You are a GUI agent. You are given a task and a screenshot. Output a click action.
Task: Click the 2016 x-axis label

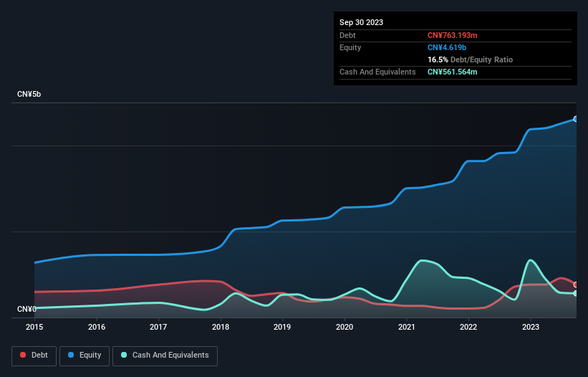(97, 327)
